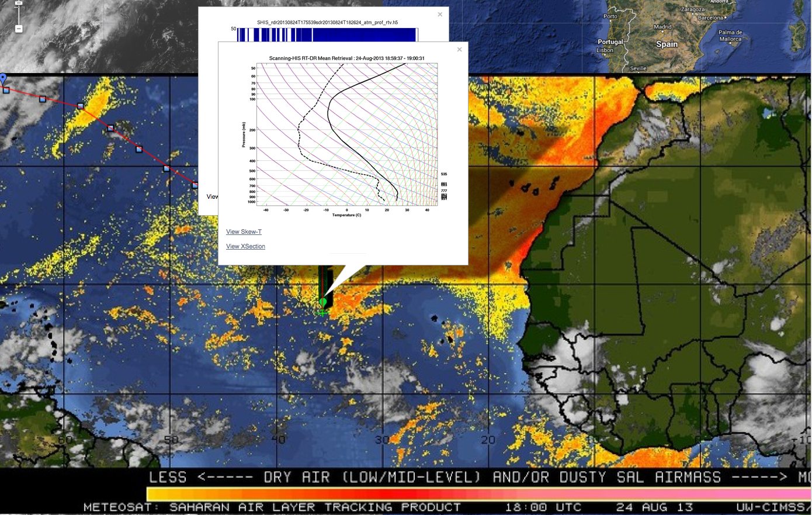Close the Scanning-HIS retrieval popup
The height and width of the screenshot is (515, 812).
[459, 50]
